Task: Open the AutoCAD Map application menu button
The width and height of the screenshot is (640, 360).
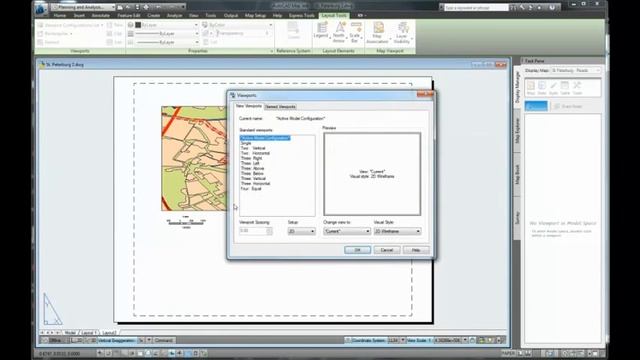Action: click(x=41, y=8)
